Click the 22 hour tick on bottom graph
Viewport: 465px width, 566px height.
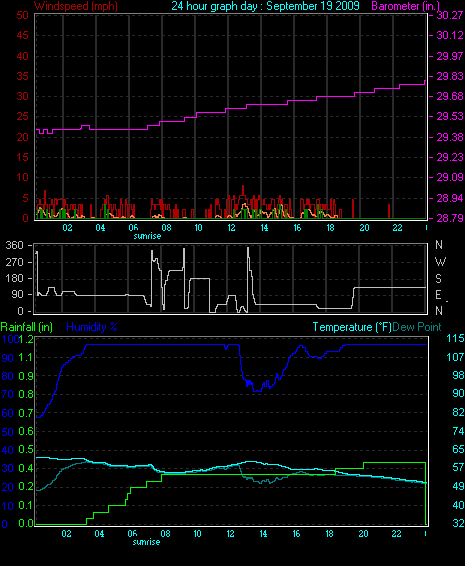click(x=396, y=534)
